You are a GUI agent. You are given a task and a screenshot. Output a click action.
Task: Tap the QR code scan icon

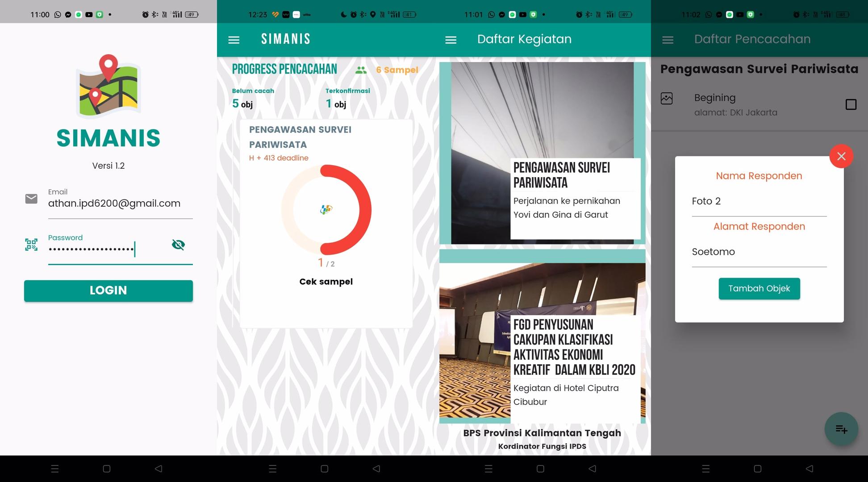pos(31,245)
